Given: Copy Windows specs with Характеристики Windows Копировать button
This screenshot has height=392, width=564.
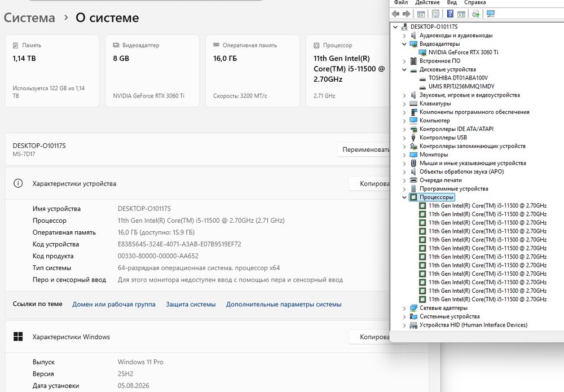Looking at the screenshot, I should pyautogui.click(x=369, y=337).
